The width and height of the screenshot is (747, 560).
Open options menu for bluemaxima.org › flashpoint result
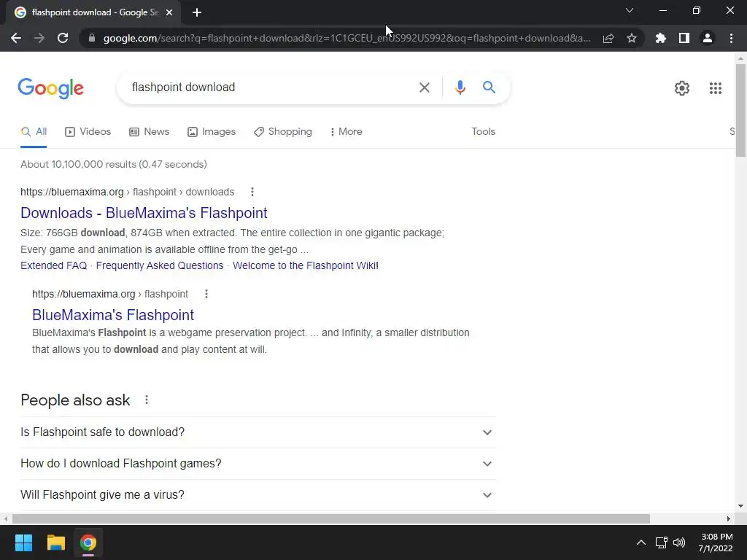(206, 294)
